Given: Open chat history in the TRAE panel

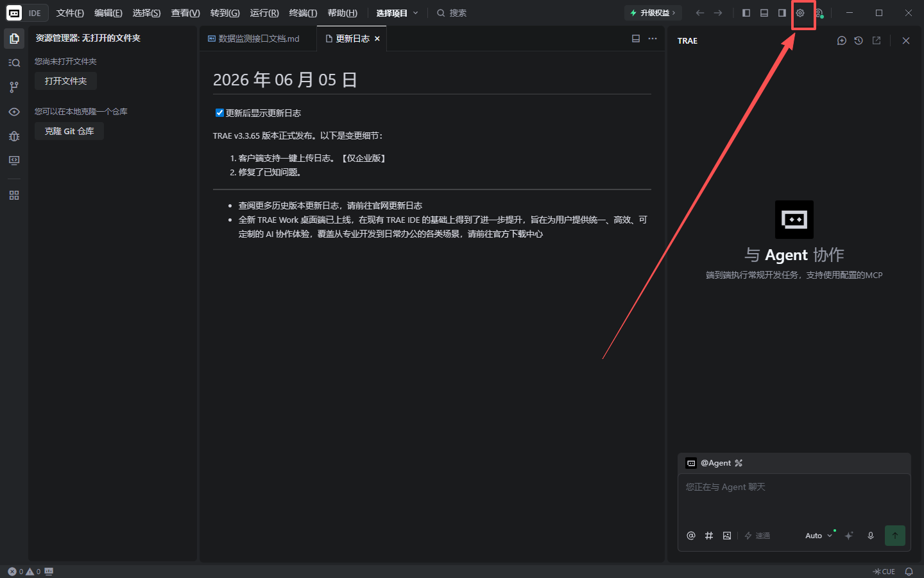Looking at the screenshot, I should [859, 40].
